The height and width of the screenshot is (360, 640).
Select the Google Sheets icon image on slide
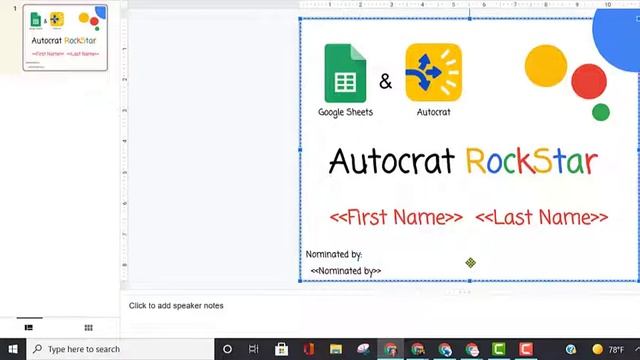345,73
